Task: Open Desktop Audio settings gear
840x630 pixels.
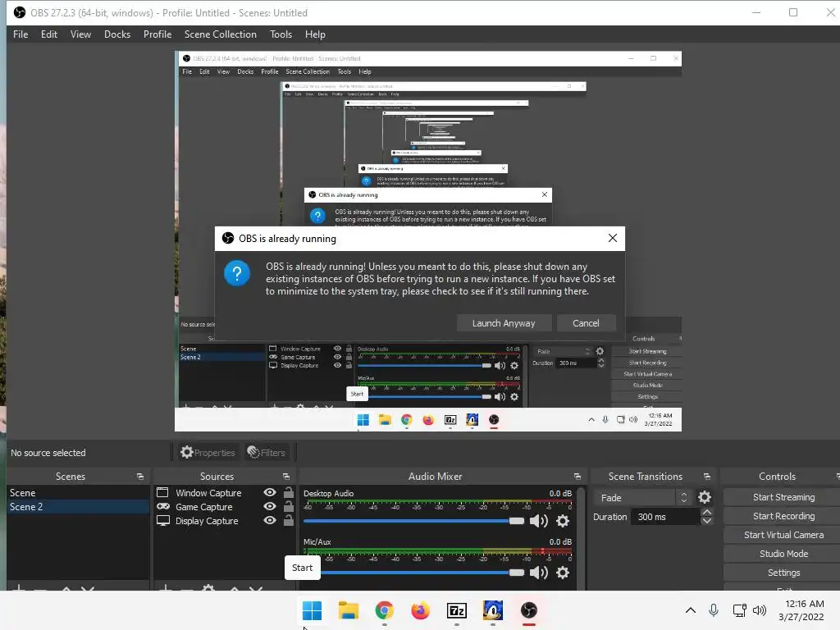Action: pos(563,521)
